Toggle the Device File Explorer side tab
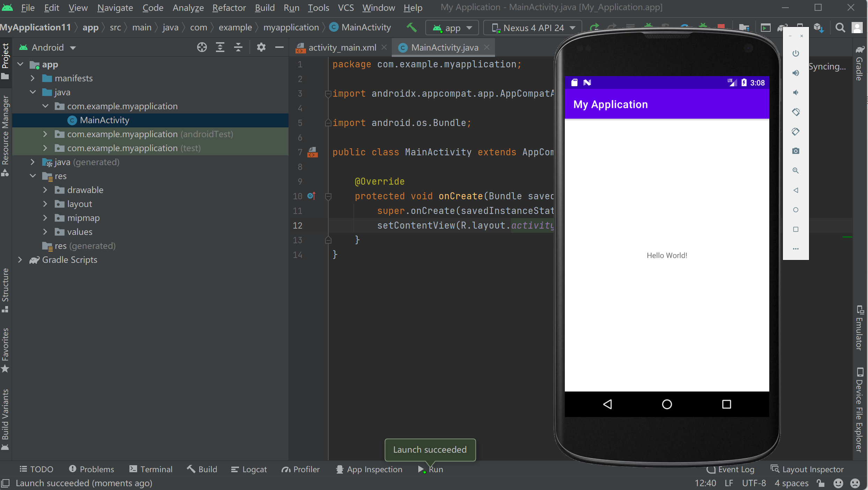Screen dimensions: 868x490 coord(859,410)
